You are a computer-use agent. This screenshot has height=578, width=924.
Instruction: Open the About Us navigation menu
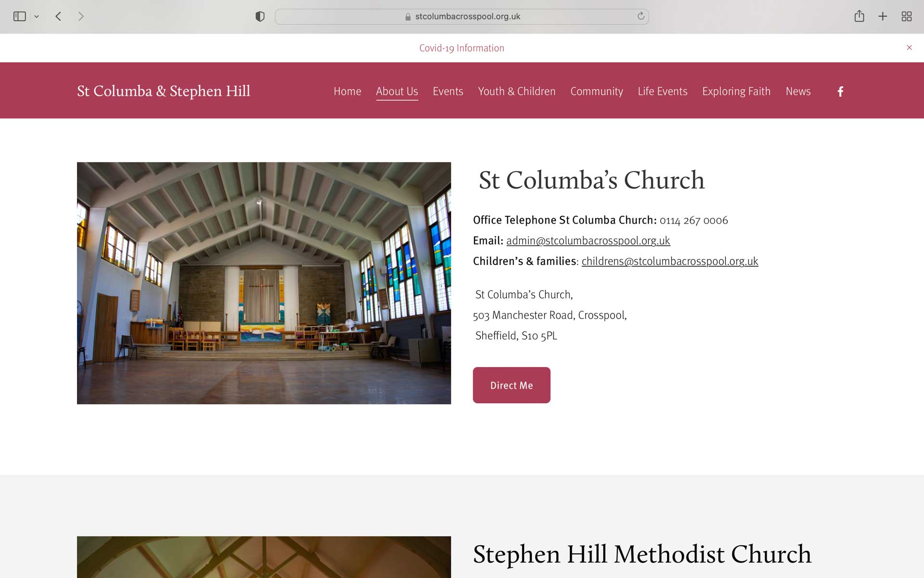(x=397, y=90)
